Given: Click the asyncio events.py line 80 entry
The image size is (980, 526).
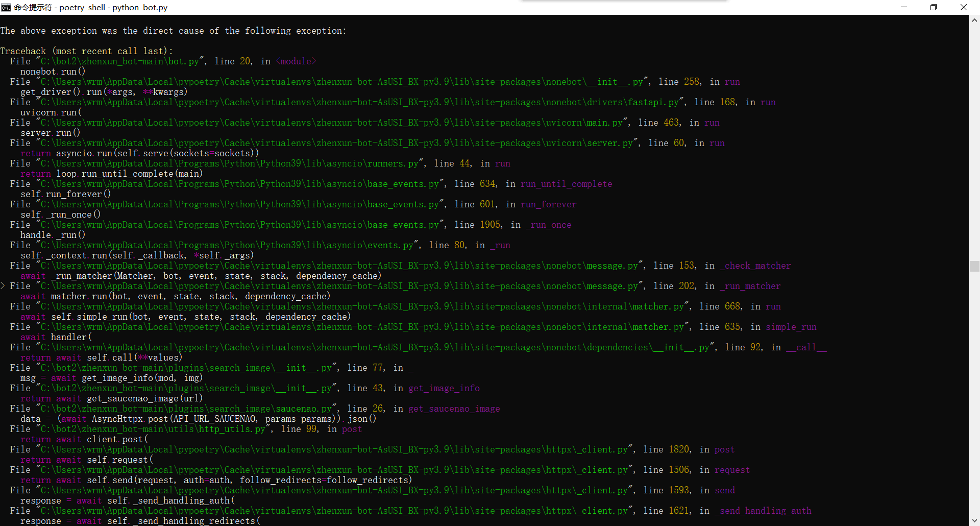Looking at the screenshot, I should pyautogui.click(x=260, y=245).
